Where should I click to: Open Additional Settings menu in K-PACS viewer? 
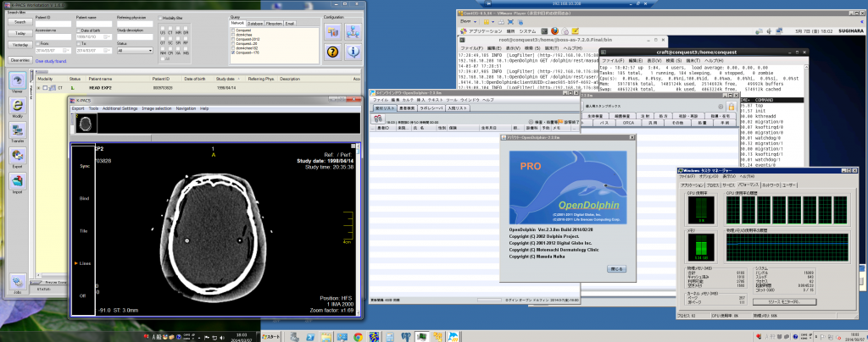(x=120, y=109)
